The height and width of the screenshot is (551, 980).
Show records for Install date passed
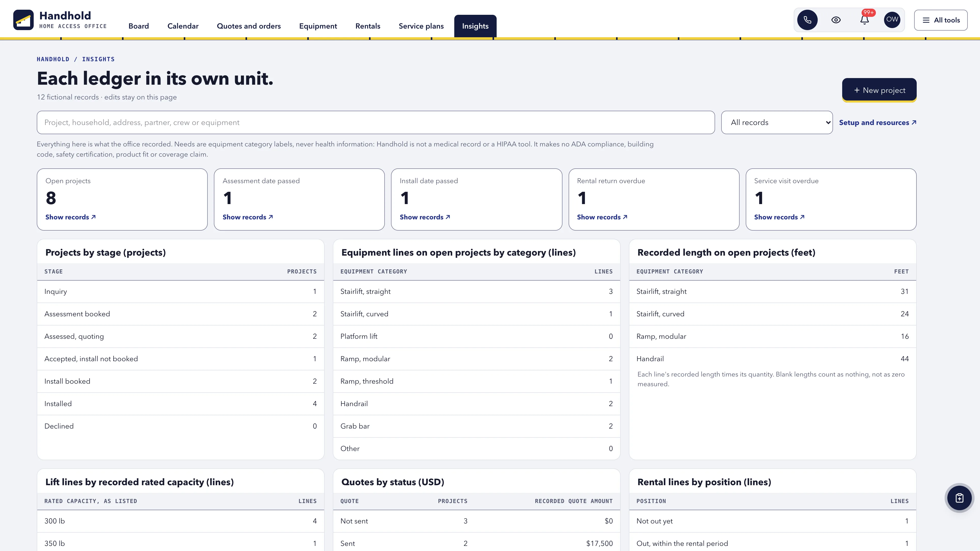coord(425,217)
